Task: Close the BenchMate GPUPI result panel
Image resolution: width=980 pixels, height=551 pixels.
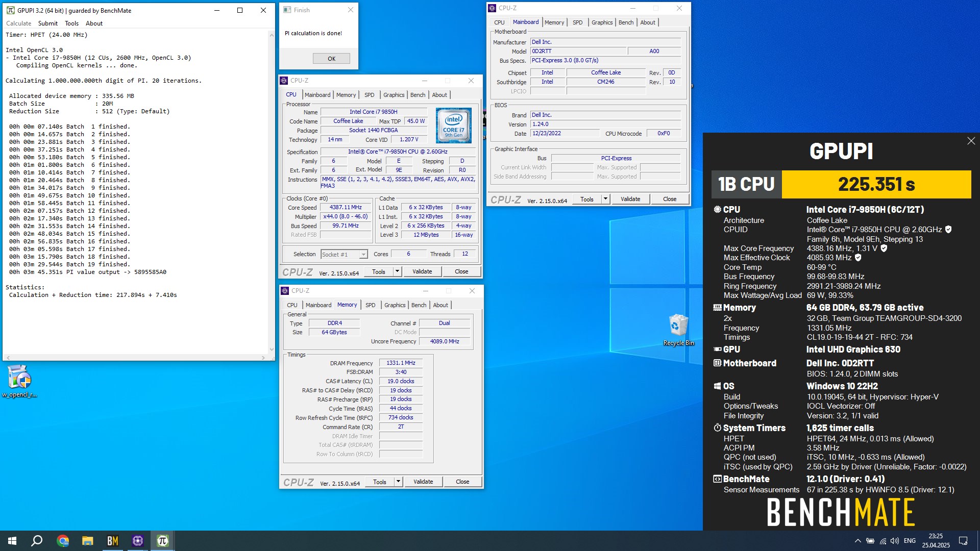Action: tap(971, 141)
